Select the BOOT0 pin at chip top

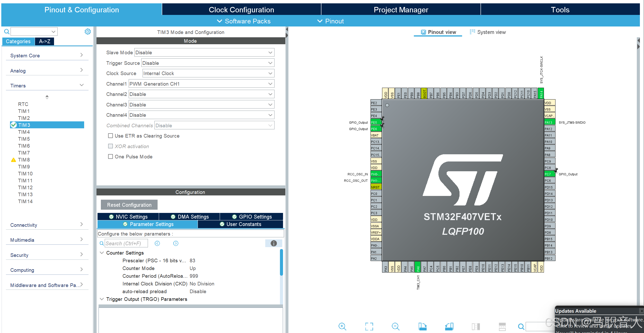point(424,93)
